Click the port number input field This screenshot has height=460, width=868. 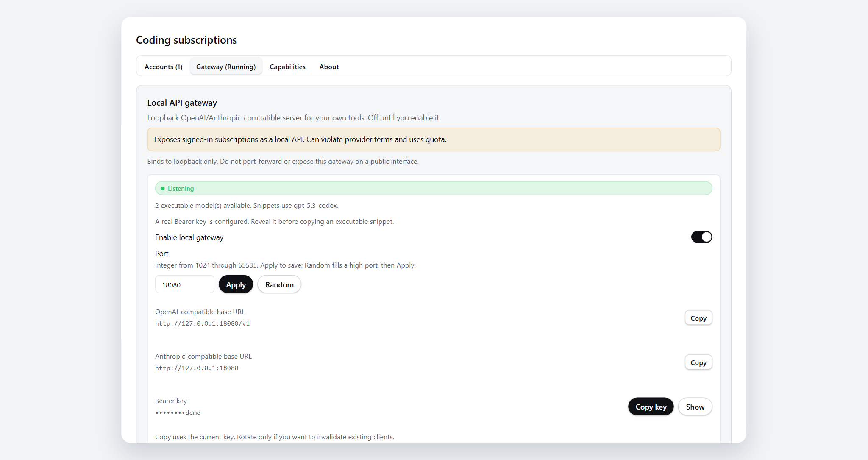click(x=185, y=284)
